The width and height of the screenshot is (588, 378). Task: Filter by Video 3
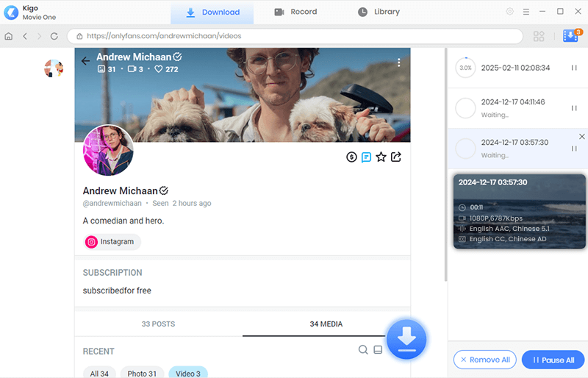point(188,374)
